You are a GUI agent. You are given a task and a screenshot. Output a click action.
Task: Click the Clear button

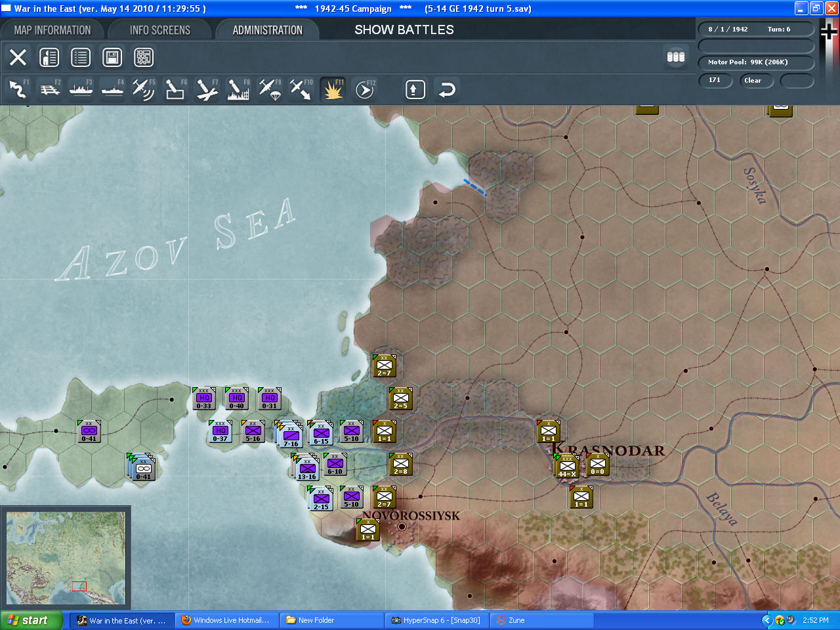click(x=757, y=81)
